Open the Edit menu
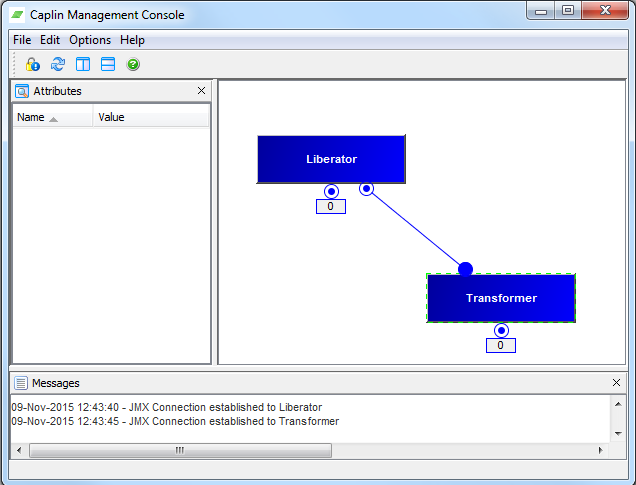Image resolution: width=636 pixels, height=485 pixels. 49,40
